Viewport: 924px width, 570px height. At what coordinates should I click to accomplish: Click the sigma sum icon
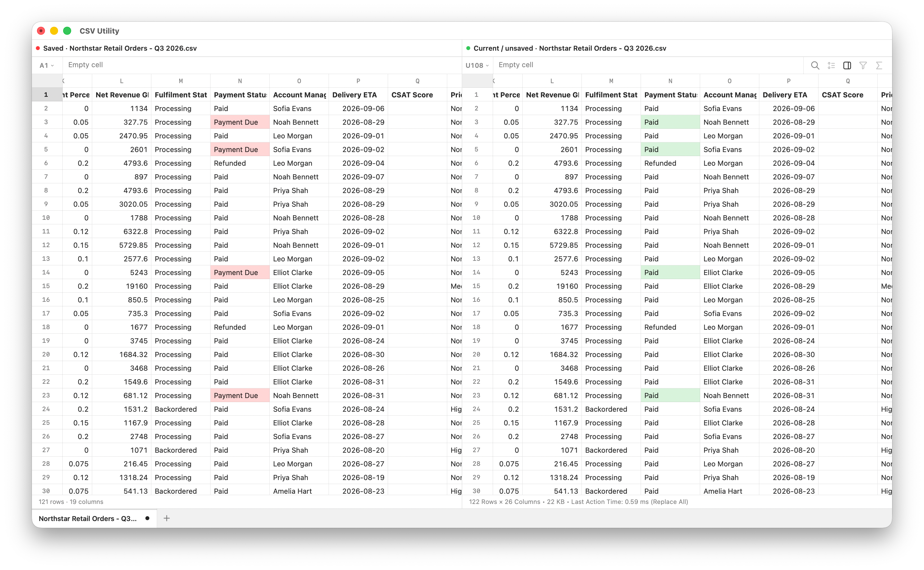(x=879, y=65)
